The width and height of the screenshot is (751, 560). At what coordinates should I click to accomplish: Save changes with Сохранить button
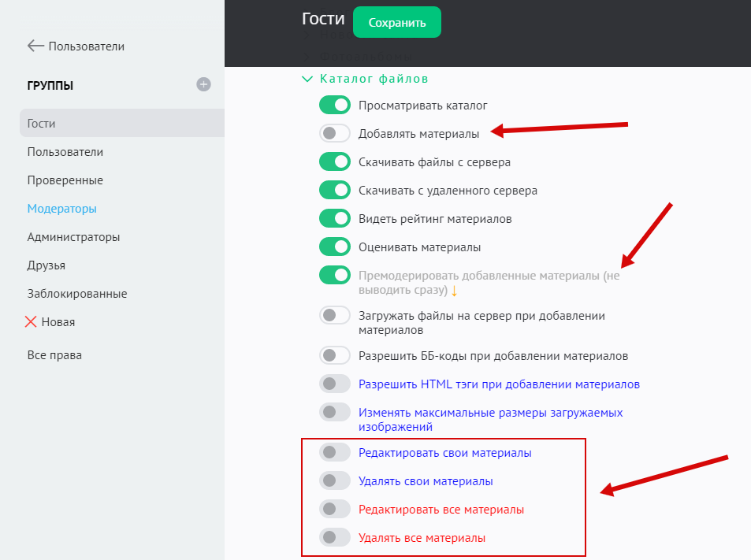397,23
